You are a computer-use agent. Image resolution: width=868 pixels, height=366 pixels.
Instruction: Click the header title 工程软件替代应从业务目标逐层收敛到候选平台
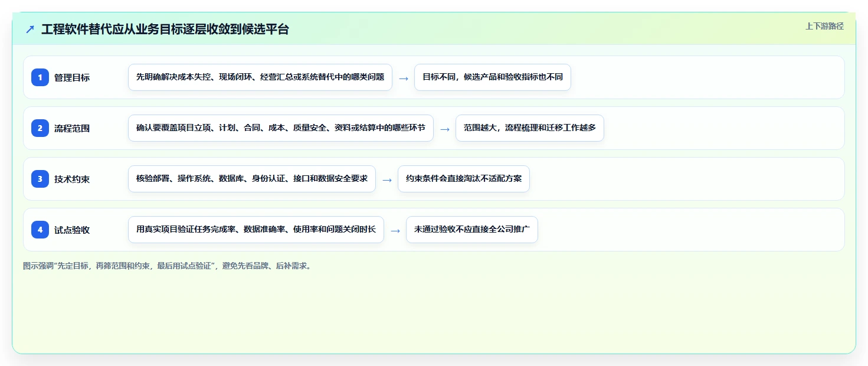click(x=165, y=30)
